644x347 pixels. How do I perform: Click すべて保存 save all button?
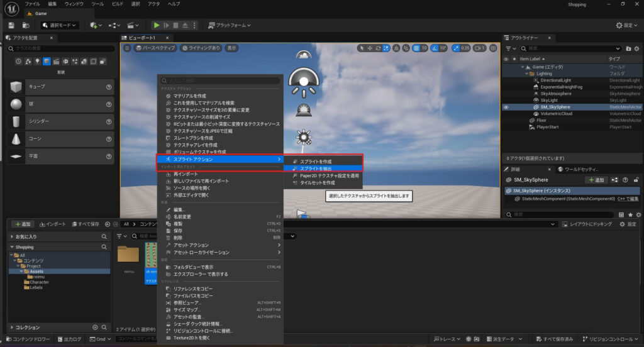(86, 224)
